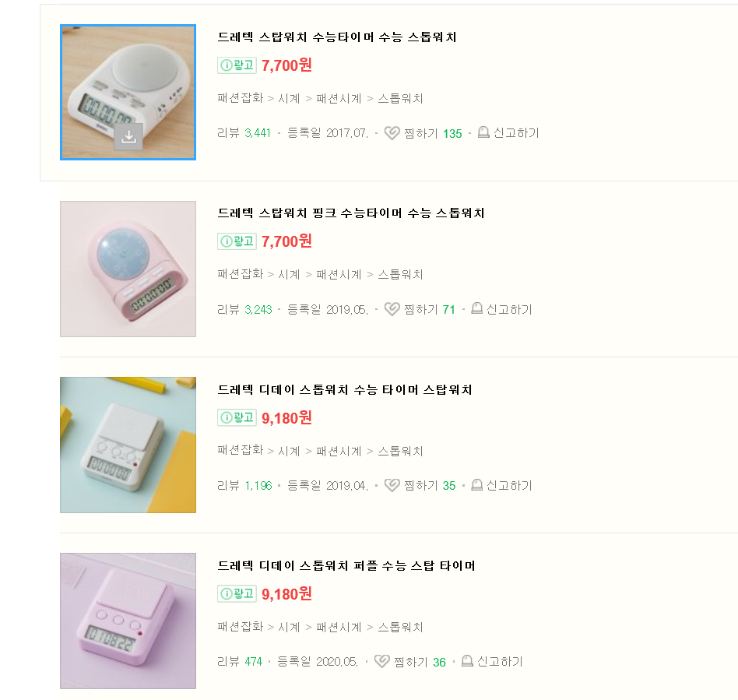
Task: Click heart wishlist icon on first product
Action: [x=392, y=133]
